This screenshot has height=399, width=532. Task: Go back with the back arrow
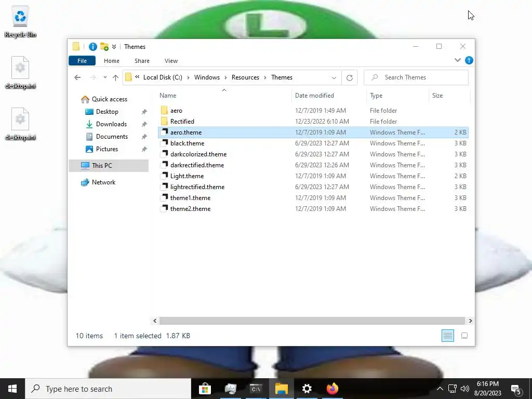tap(77, 78)
